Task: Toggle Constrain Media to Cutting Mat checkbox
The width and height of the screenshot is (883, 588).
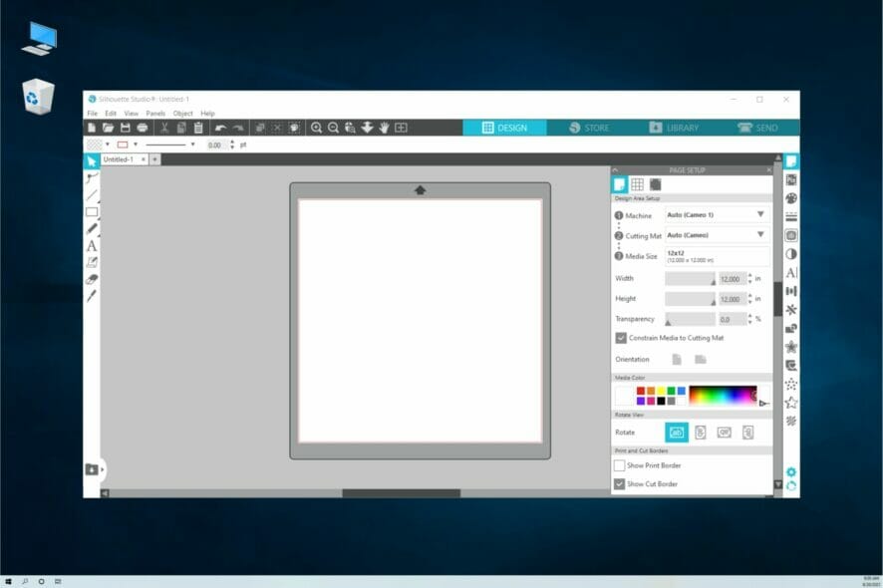Action: pyautogui.click(x=621, y=338)
